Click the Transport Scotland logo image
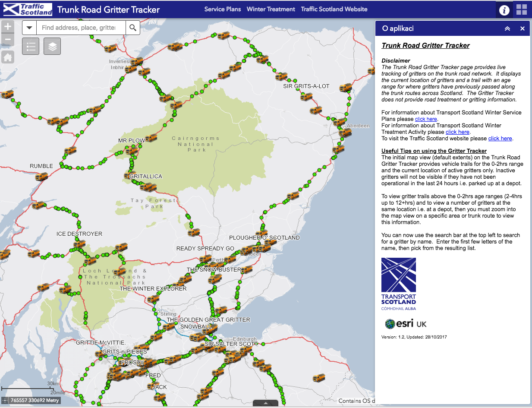 pos(399,284)
